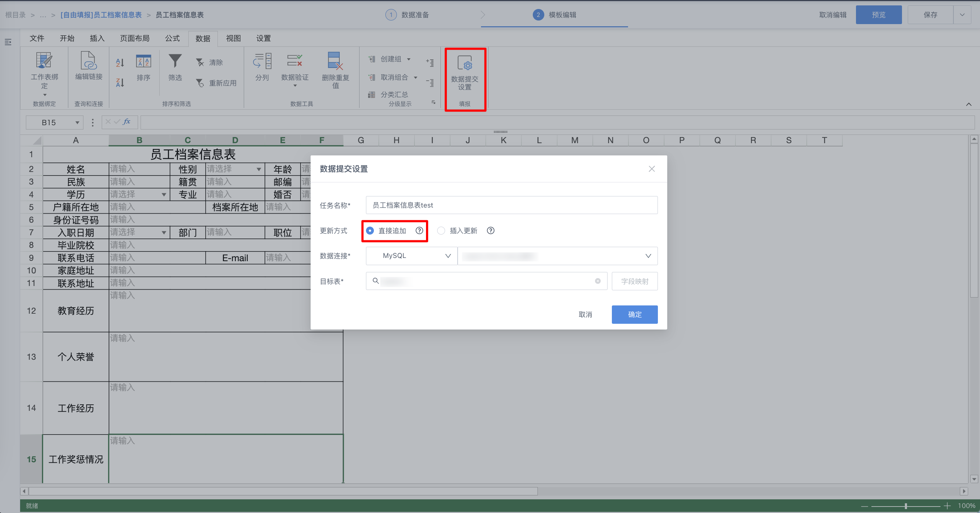This screenshot has width=980, height=513.
Task: Open the 编辑链接 tool
Action: (x=89, y=61)
